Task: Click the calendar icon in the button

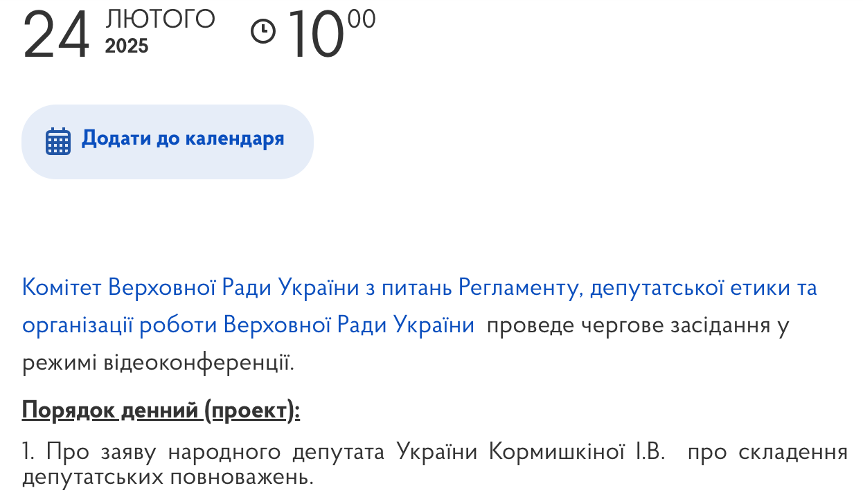Action: click(58, 141)
